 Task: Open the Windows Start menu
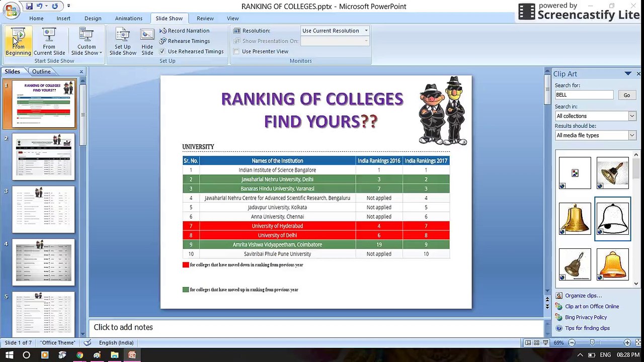click(9, 355)
